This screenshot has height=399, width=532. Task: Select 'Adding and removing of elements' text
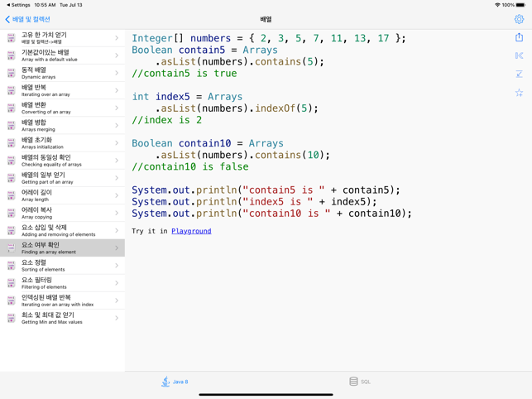[59, 234]
